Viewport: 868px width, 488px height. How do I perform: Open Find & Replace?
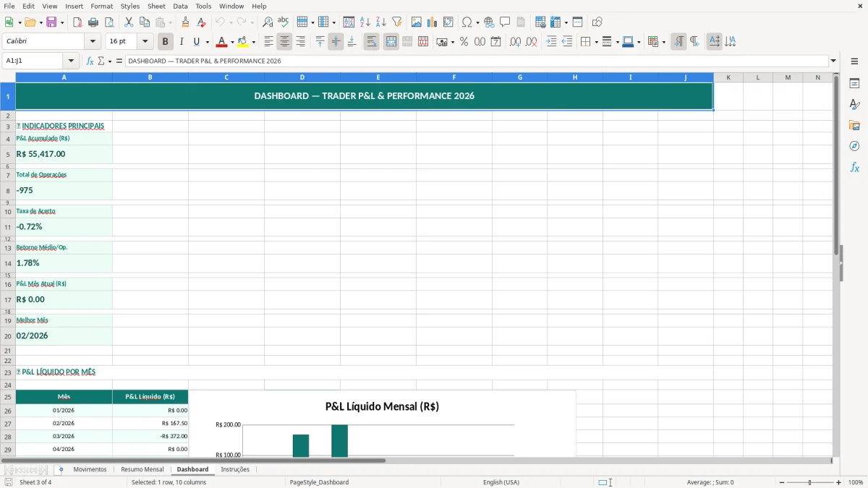[268, 22]
